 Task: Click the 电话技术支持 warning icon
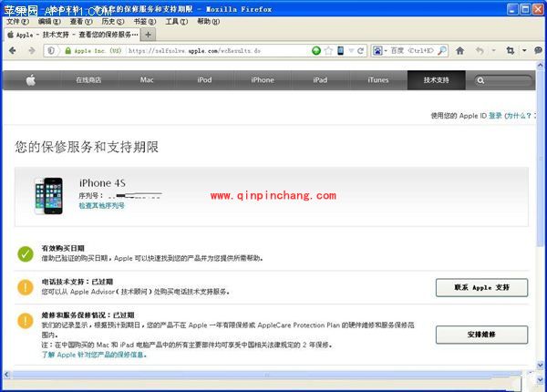tap(26, 287)
